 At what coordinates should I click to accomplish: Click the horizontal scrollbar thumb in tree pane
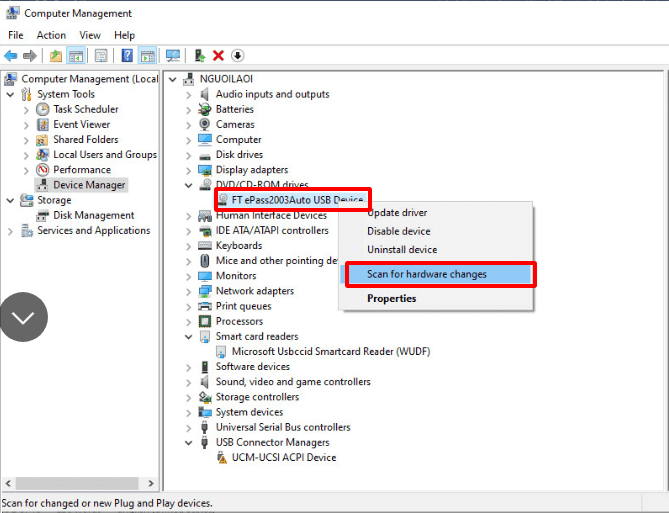(77, 484)
